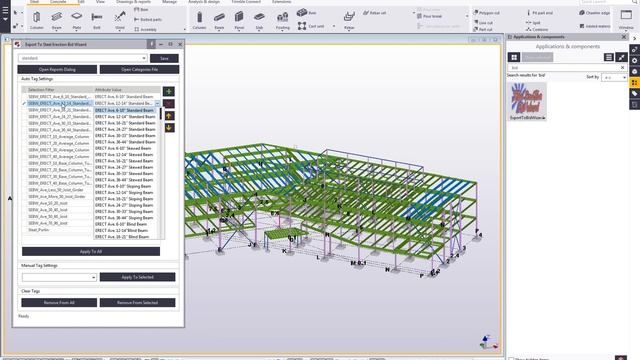640x360 pixels.
Task: Open the Manual Tag Settings combo box
Action: (x=59, y=277)
